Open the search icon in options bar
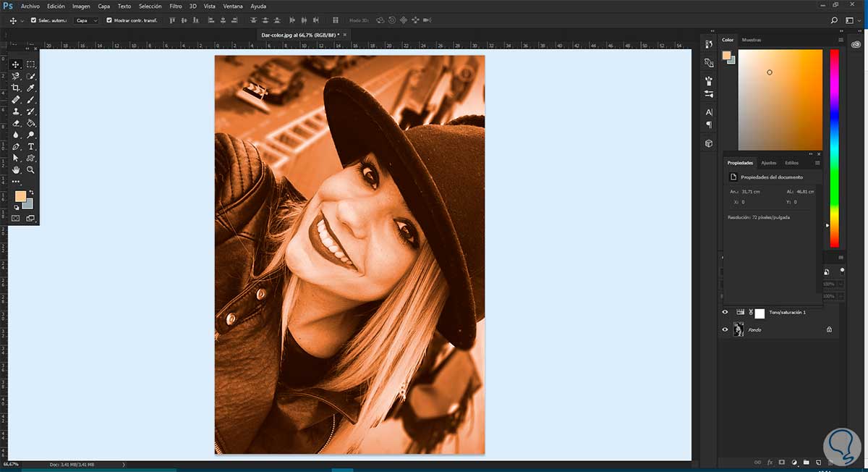 (x=835, y=20)
